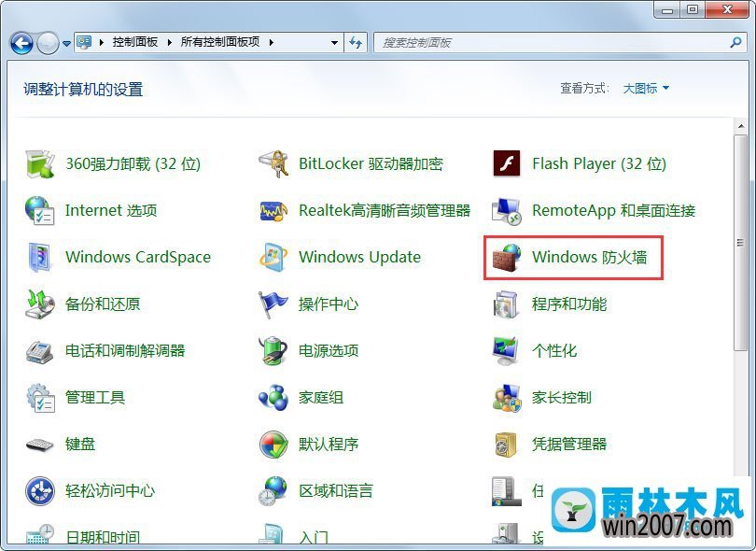Viewport: 756px width, 551px height.
Task: Click the 程序和功能 text link
Action: pyautogui.click(x=569, y=304)
